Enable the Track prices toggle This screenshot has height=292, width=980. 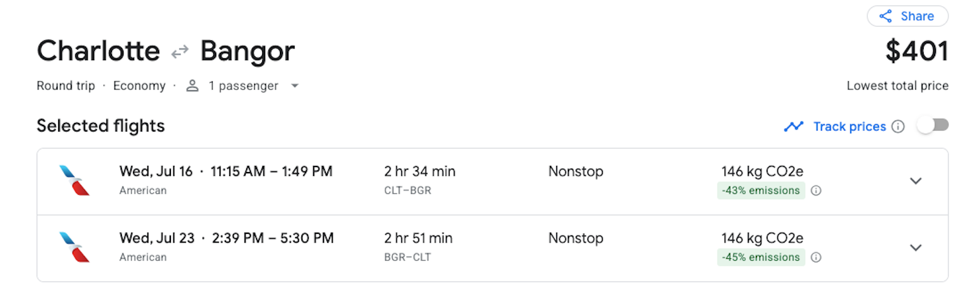933,125
